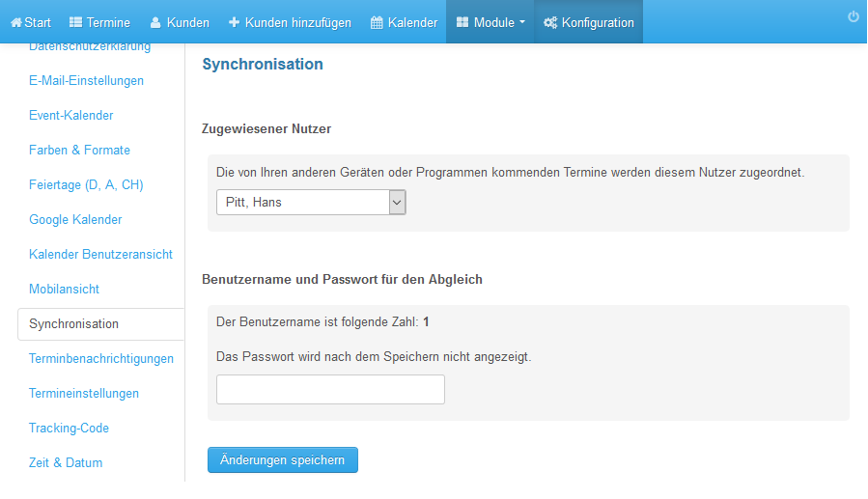The height and width of the screenshot is (499, 868).
Task: Open Farben & Formate settings
Action: tap(80, 151)
